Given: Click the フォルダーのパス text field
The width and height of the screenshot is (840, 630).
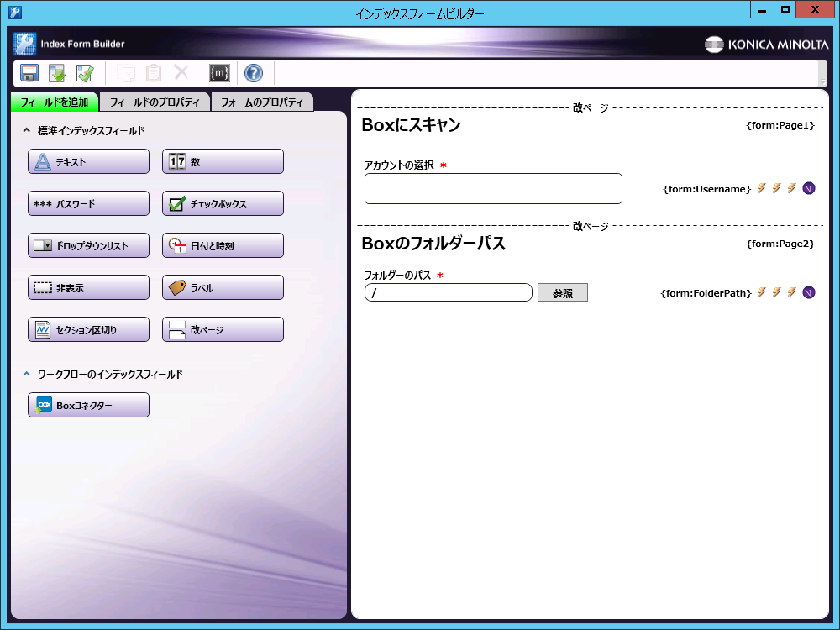Looking at the screenshot, I should 449,292.
